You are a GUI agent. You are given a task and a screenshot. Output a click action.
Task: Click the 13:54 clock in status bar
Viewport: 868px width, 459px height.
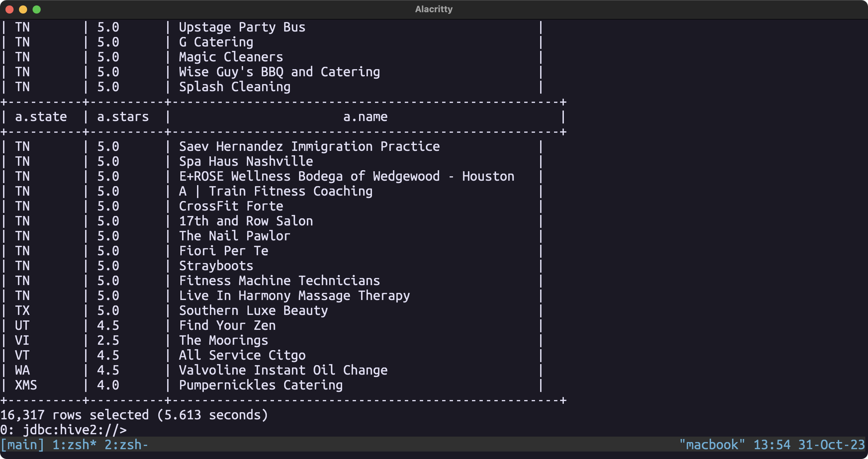click(772, 444)
